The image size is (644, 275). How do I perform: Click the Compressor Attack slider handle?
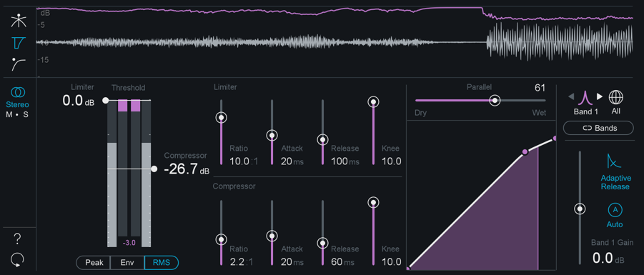tap(272, 236)
